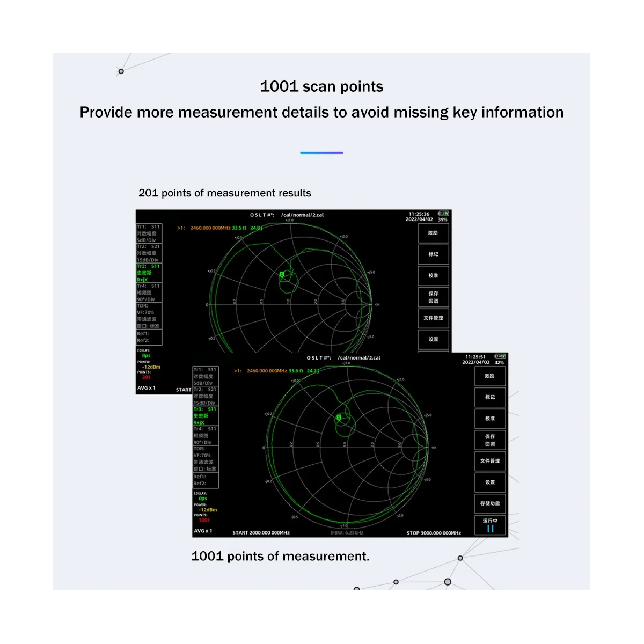Screen dimensions: 644x644
Task: Click the STOP 3000.000 000MHz frequency field
Action: pos(434,533)
